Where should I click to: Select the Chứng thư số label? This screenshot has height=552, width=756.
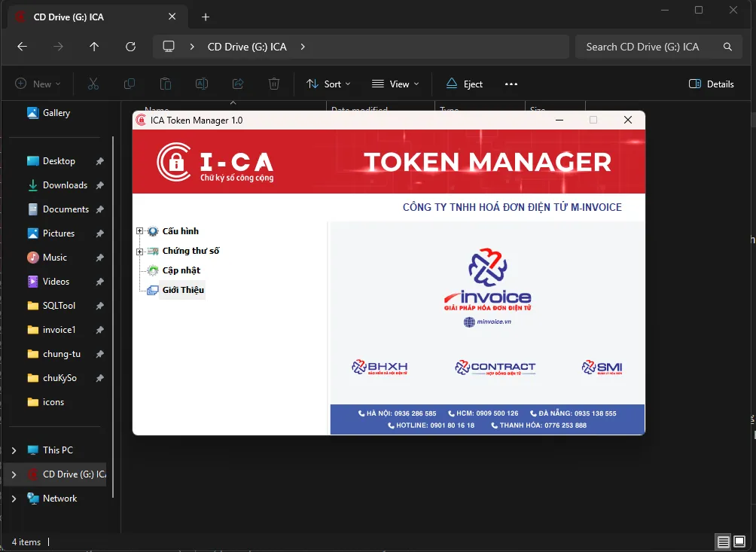[191, 252]
